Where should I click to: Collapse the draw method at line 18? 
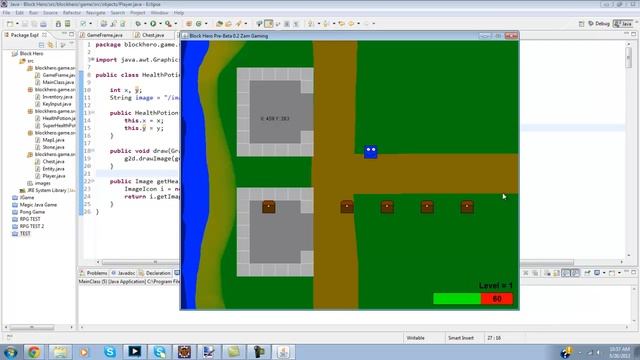(x=93, y=151)
